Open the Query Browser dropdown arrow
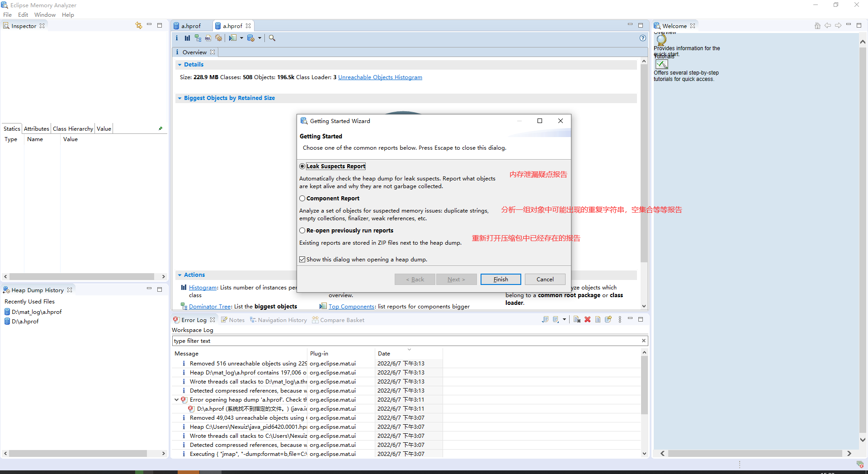The width and height of the screenshot is (868, 474). pyautogui.click(x=259, y=38)
